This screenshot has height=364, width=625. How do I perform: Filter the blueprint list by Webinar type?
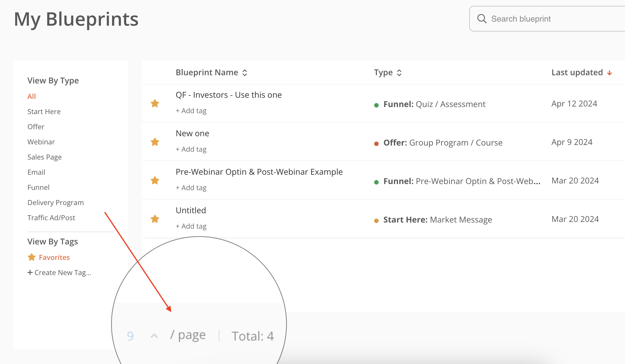[x=41, y=142]
